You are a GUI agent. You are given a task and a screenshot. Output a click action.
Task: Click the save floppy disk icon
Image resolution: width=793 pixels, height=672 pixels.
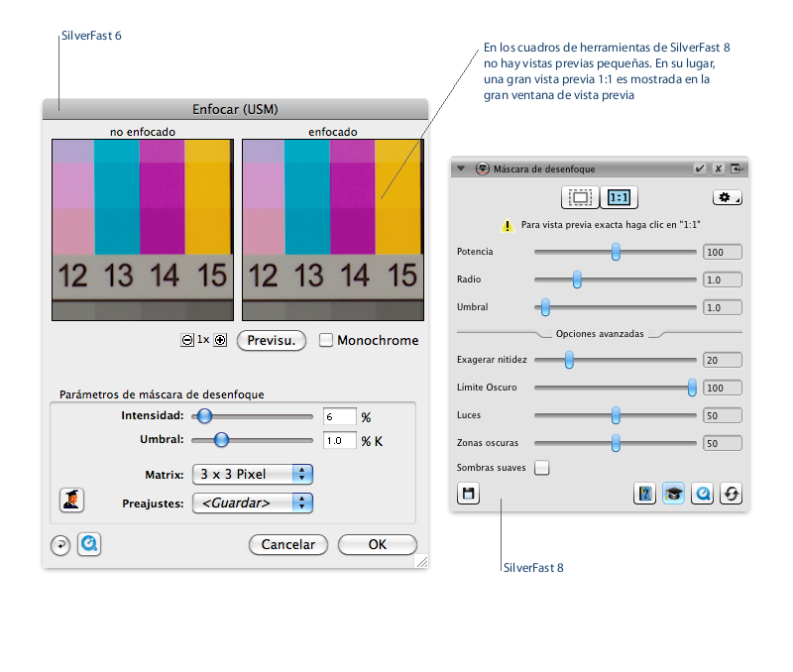coord(468,494)
